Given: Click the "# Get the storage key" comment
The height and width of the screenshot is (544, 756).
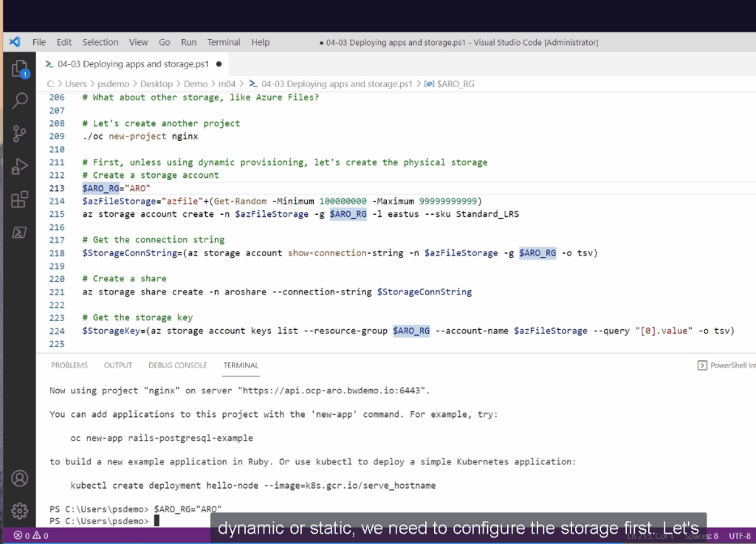Looking at the screenshot, I should click(x=137, y=318).
